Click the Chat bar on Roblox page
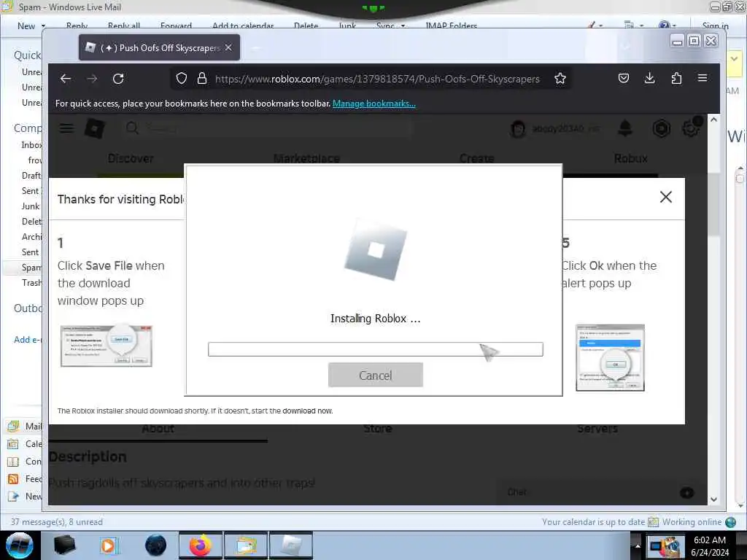Viewport: 747px width, 560px height. [601, 492]
